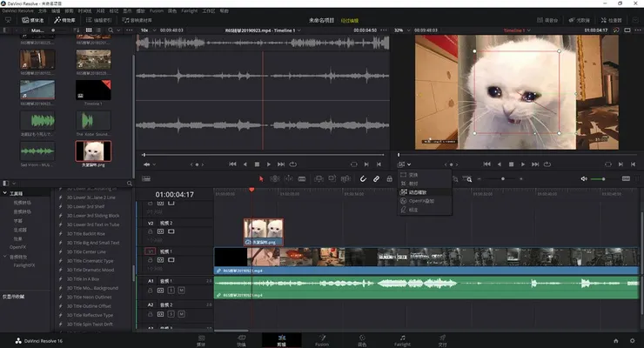Select the cat PNG clip on V2 track
This screenshot has height=348, width=644.
264,232
